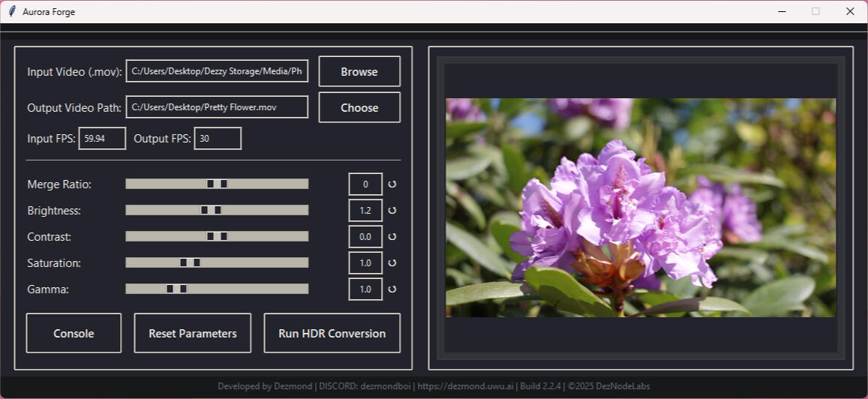This screenshot has width=868, height=399.
Task: Click the Saturation slider handle
Action: click(190, 262)
